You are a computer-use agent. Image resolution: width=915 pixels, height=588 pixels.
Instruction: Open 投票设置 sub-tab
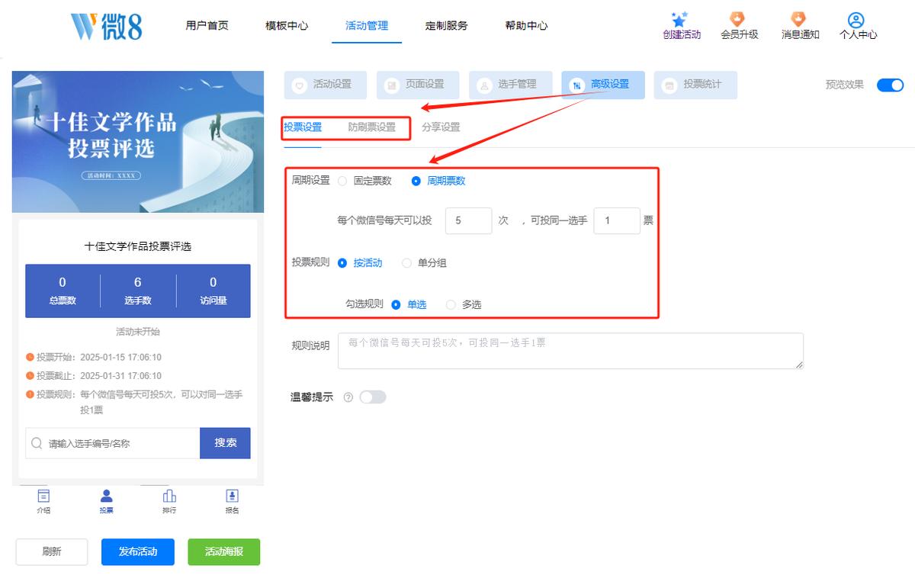point(303,127)
